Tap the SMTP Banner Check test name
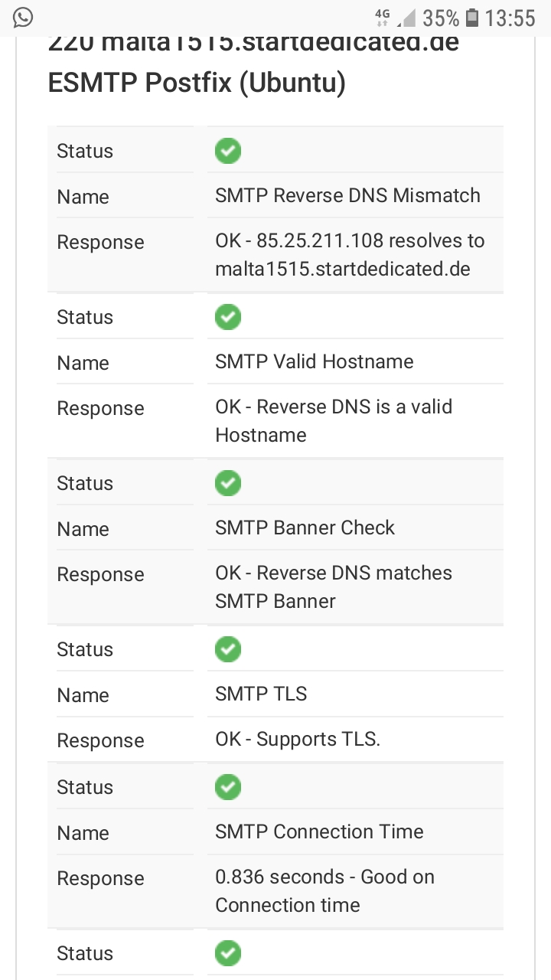This screenshot has height=980, width=551. (x=305, y=528)
